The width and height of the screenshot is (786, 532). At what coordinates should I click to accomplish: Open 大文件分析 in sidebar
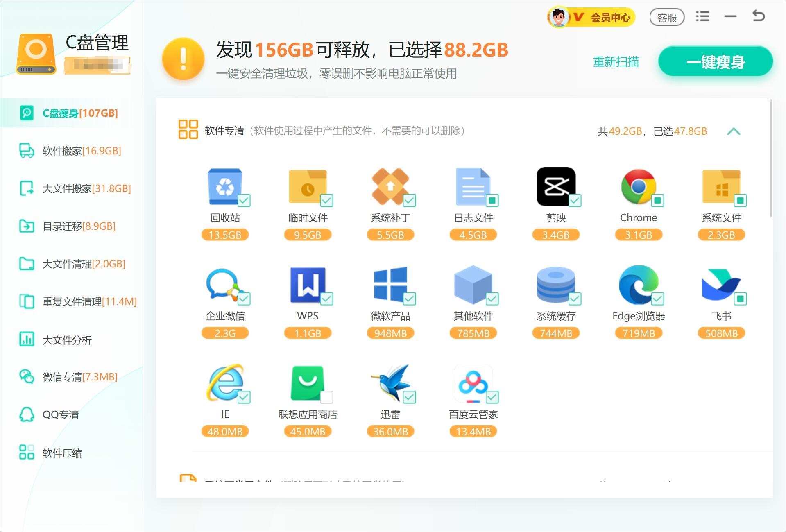(72, 340)
